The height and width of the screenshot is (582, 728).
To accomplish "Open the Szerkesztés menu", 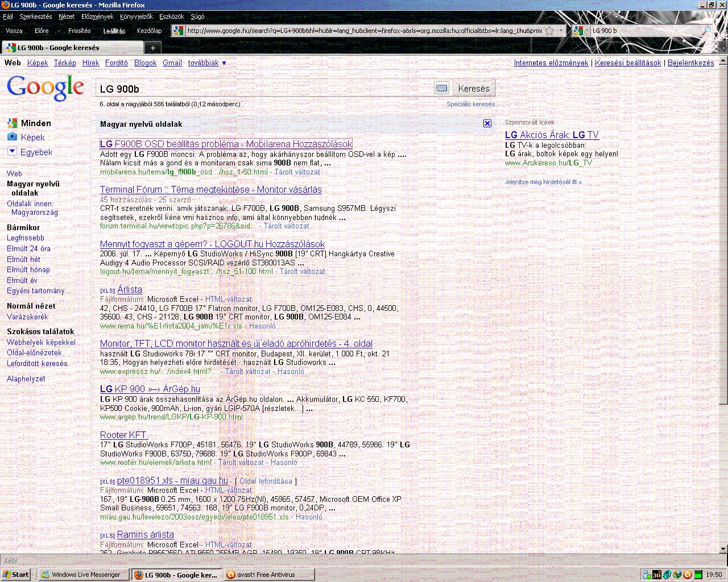I will tap(36, 16).
